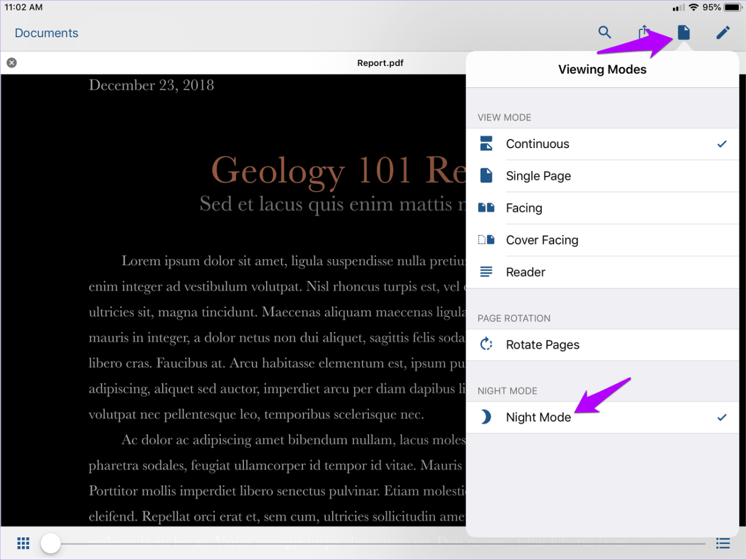Tap Rotate Pages option
The image size is (746, 560).
pos(542,345)
